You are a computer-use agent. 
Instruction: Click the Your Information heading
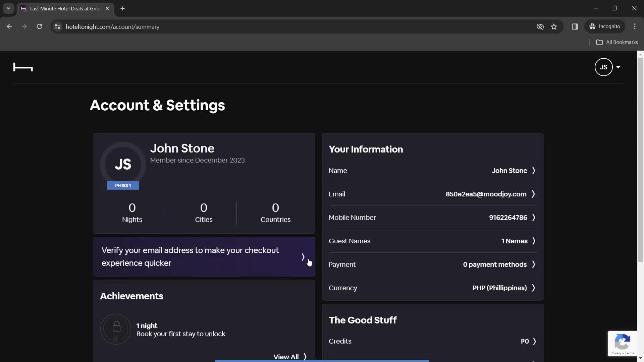pyautogui.click(x=366, y=149)
